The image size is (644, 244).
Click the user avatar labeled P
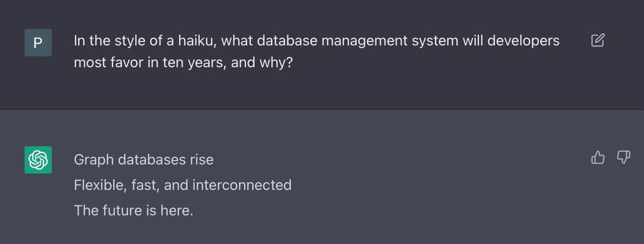38,43
